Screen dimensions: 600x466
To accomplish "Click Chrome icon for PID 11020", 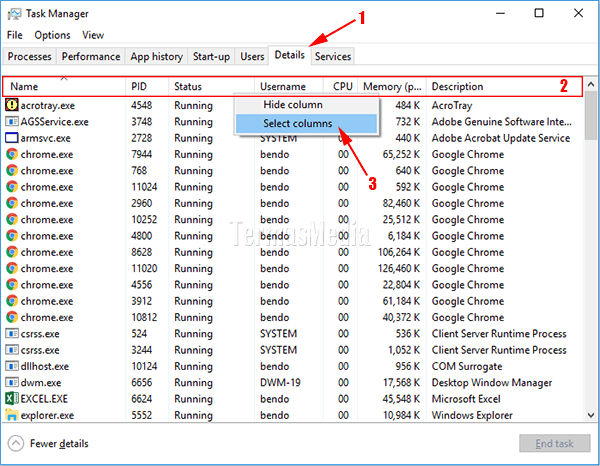I will pyautogui.click(x=12, y=269).
